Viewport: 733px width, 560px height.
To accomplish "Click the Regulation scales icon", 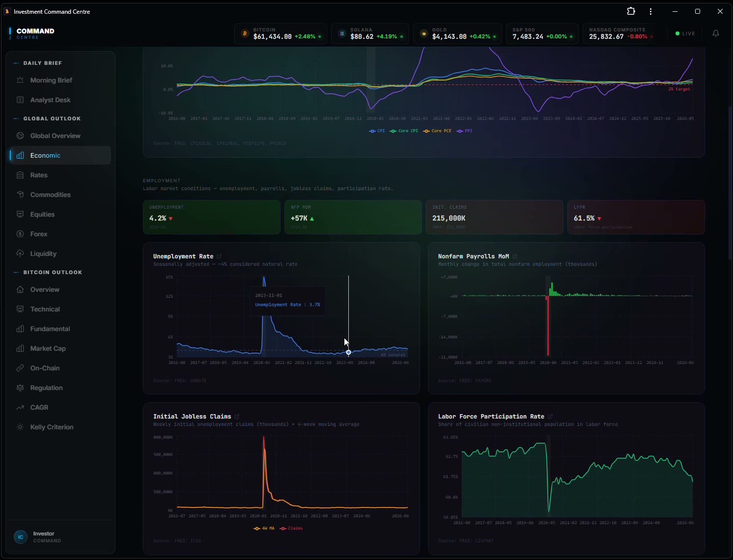I will [20, 388].
